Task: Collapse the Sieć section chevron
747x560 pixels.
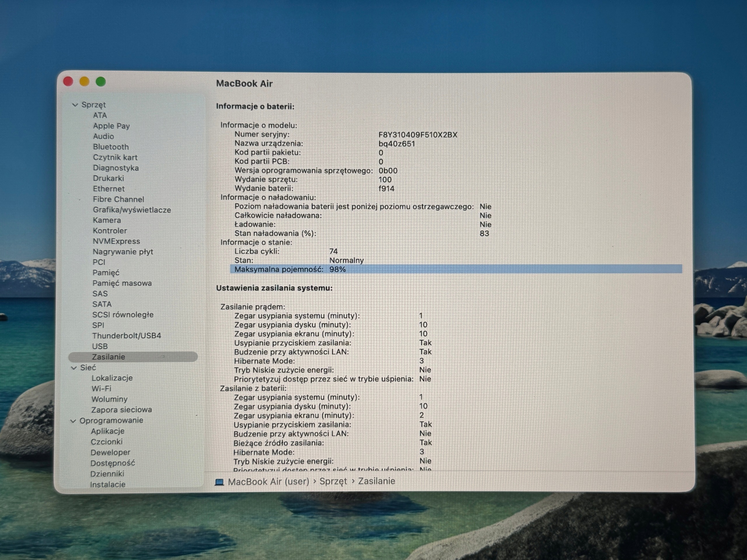Action: pos(74,368)
